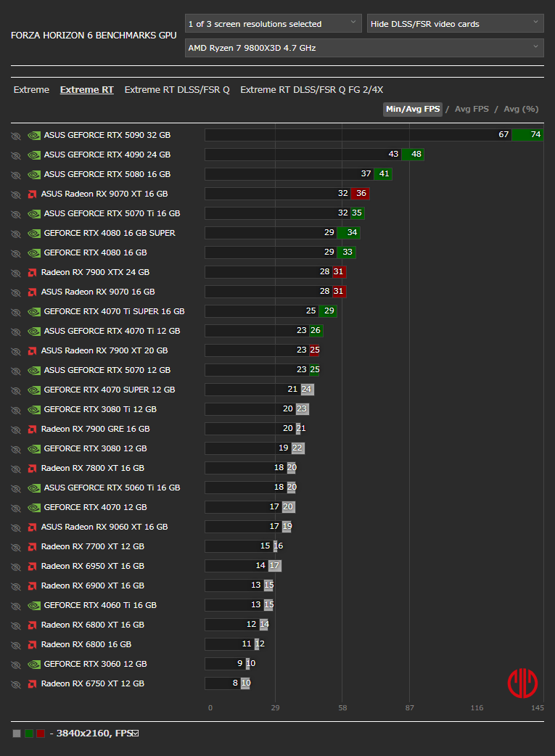
Task: Switch to the Extreme tab
Action: click(31, 90)
